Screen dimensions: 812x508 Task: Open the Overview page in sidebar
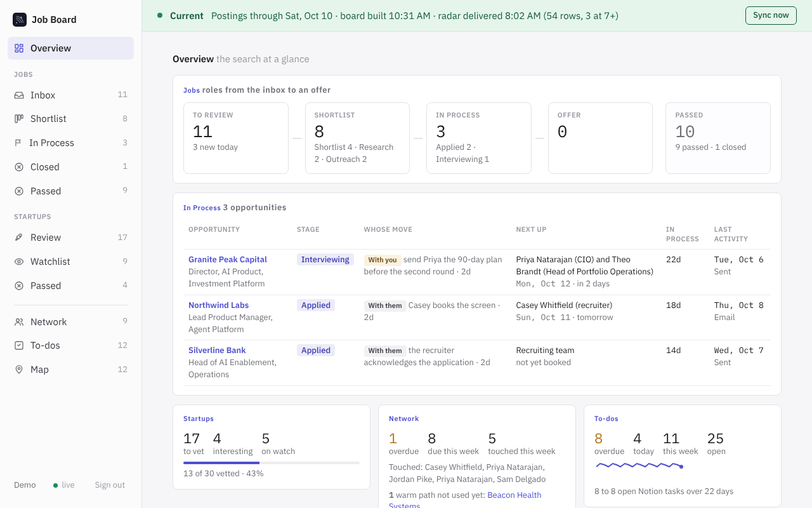[70, 48]
